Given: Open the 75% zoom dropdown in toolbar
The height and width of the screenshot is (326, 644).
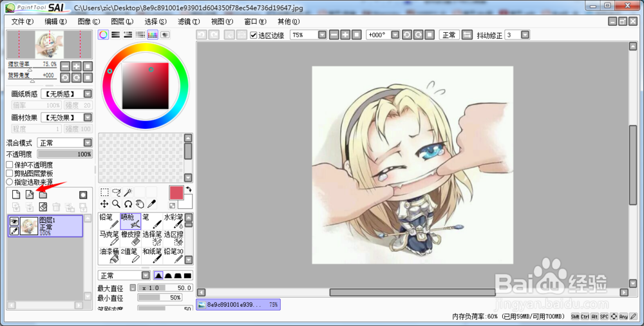Looking at the screenshot, I should [x=322, y=35].
